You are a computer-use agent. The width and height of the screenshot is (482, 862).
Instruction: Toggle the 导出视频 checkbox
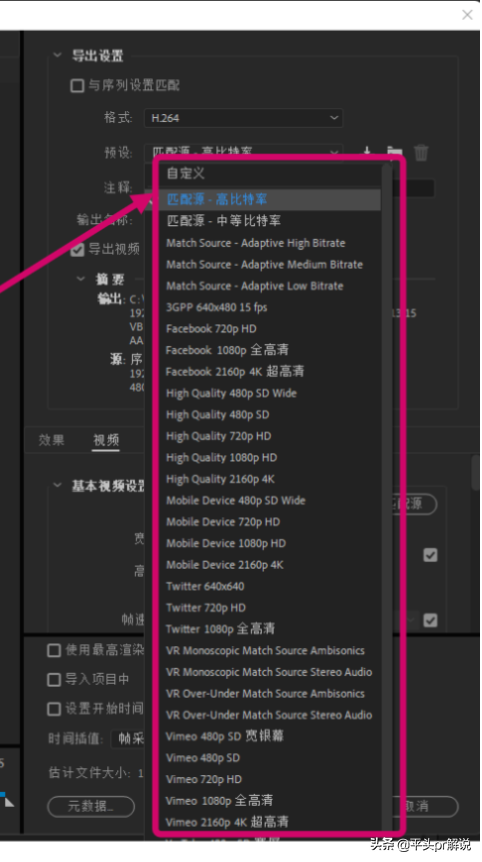tap(77, 250)
